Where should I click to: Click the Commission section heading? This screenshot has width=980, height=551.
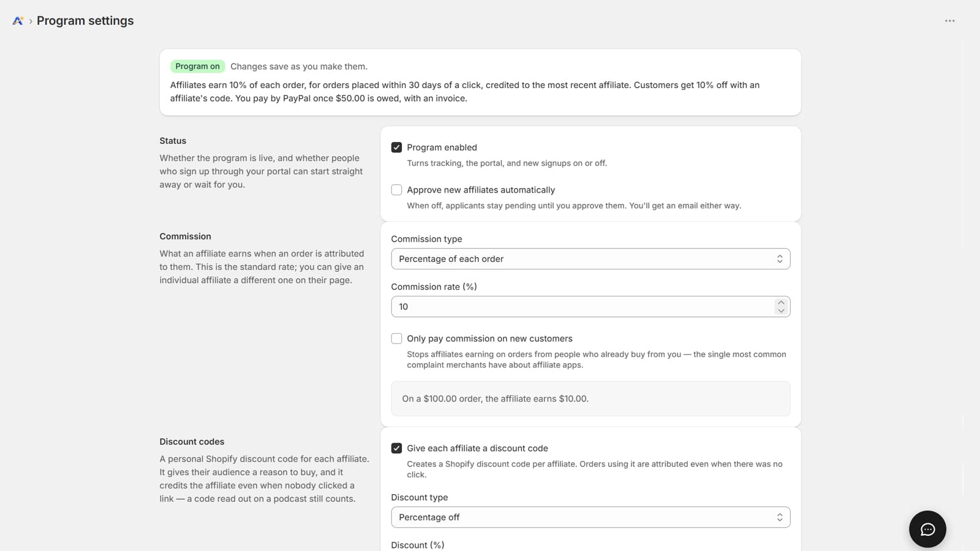(x=185, y=236)
